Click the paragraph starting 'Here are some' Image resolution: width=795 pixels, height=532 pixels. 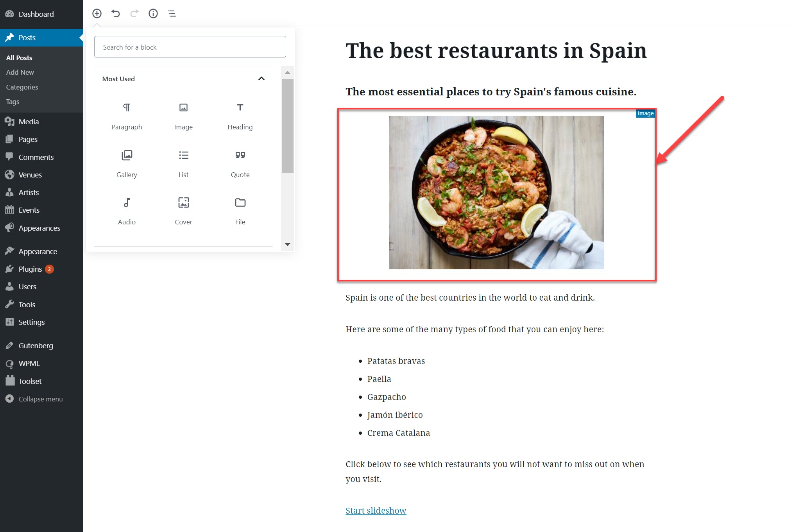tap(474, 329)
